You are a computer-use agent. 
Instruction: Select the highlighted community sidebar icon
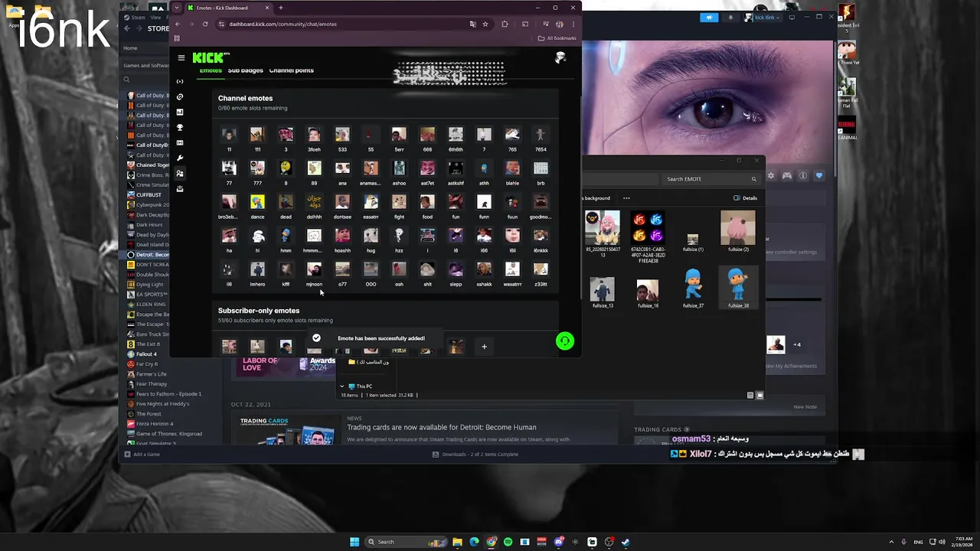(x=180, y=174)
